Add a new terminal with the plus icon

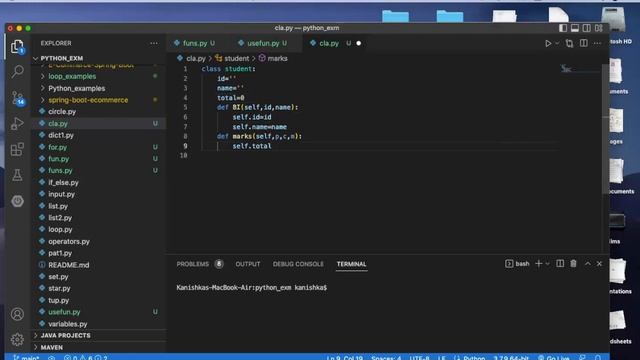pos(538,264)
